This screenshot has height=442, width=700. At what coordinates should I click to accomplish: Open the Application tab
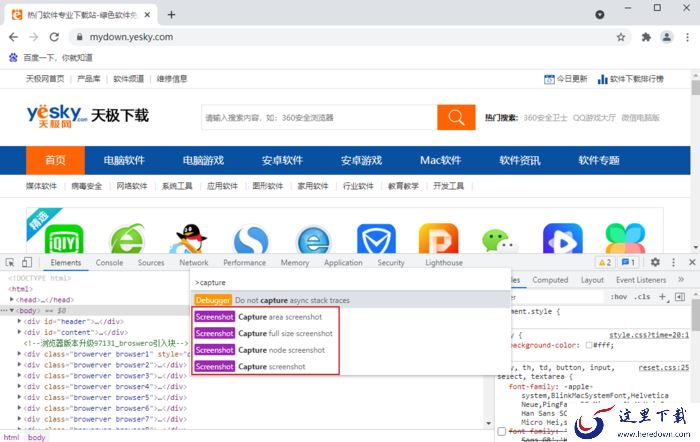tap(343, 263)
